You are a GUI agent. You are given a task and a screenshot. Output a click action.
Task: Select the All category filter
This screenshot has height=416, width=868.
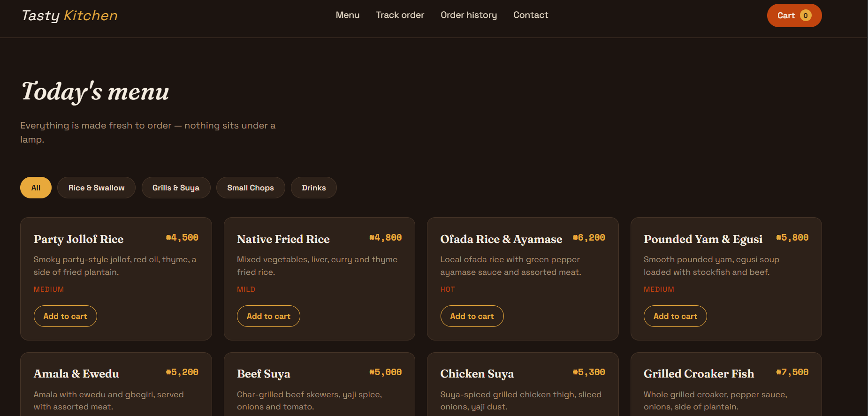coord(36,188)
